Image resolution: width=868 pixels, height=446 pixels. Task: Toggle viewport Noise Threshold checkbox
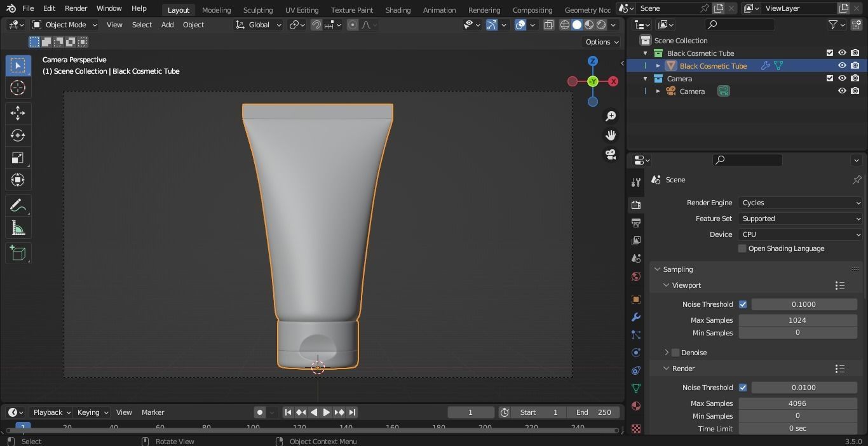tap(743, 304)
